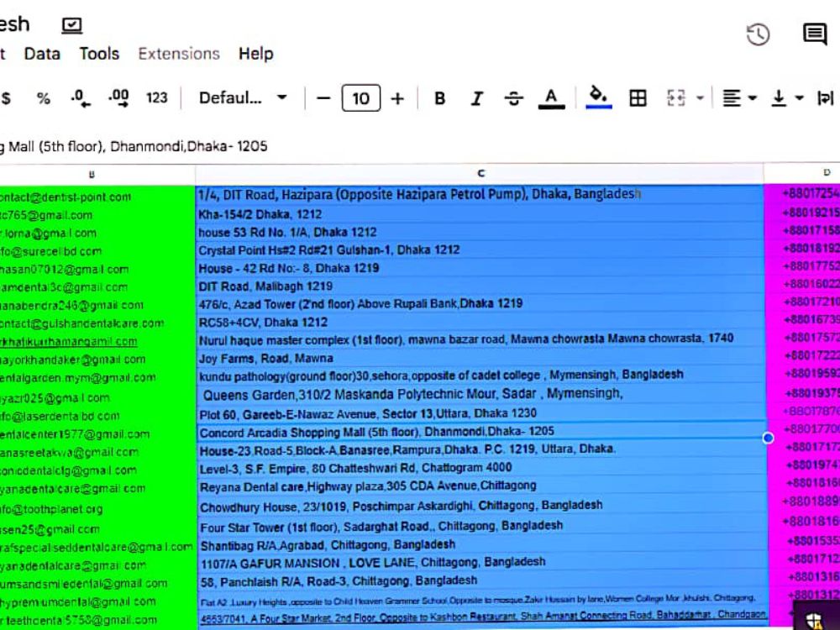The width and height of the screenshot is (840, 630).
Task: Select column B header
Action: [92, 174]
